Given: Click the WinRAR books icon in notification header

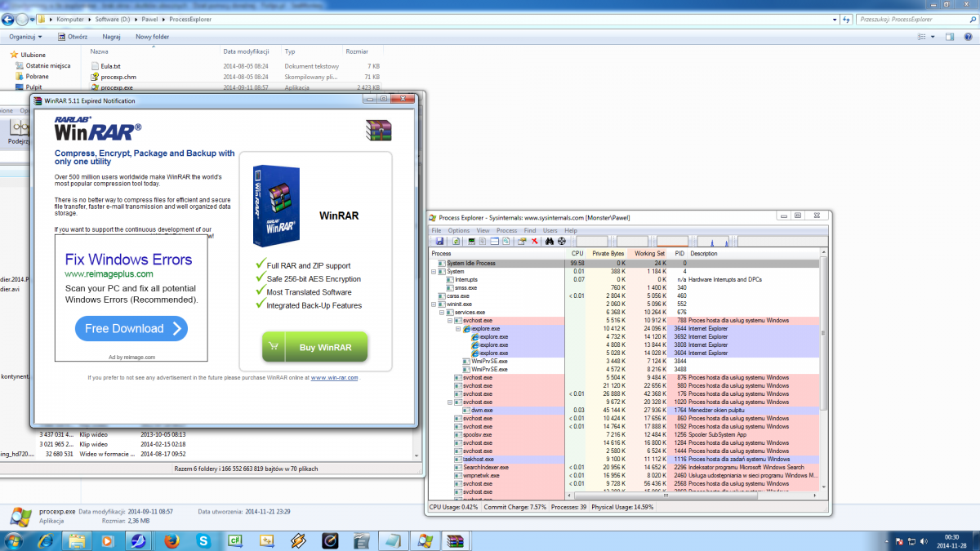Looking at the screenshot, I should (379, 129).
